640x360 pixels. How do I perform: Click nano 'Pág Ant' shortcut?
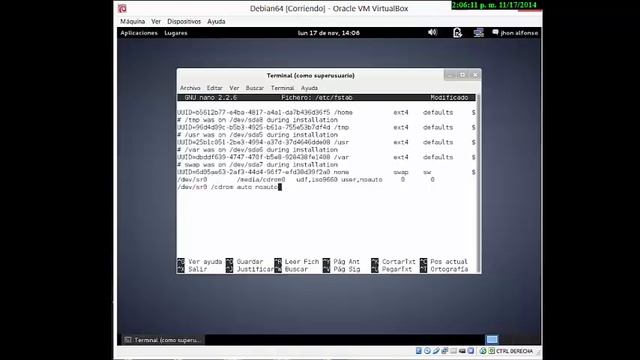pyautogui.click(x=342, y=262)
